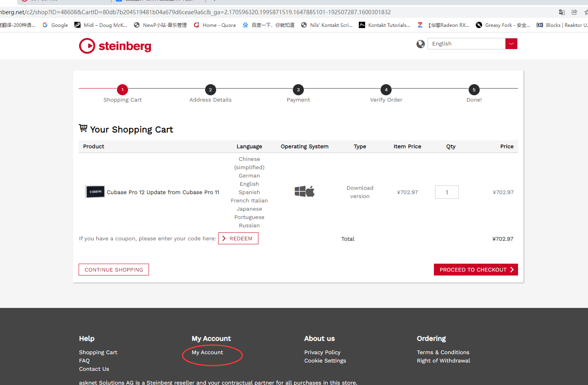Open Terms & Conditions link
This screenshot has width=588, height=385.
[443, 352]
